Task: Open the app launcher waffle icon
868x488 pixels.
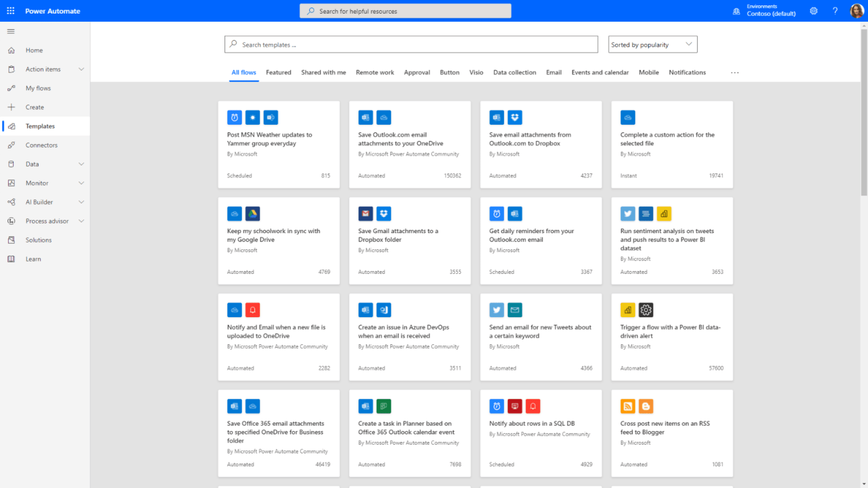Action: (x=10, y=11)
